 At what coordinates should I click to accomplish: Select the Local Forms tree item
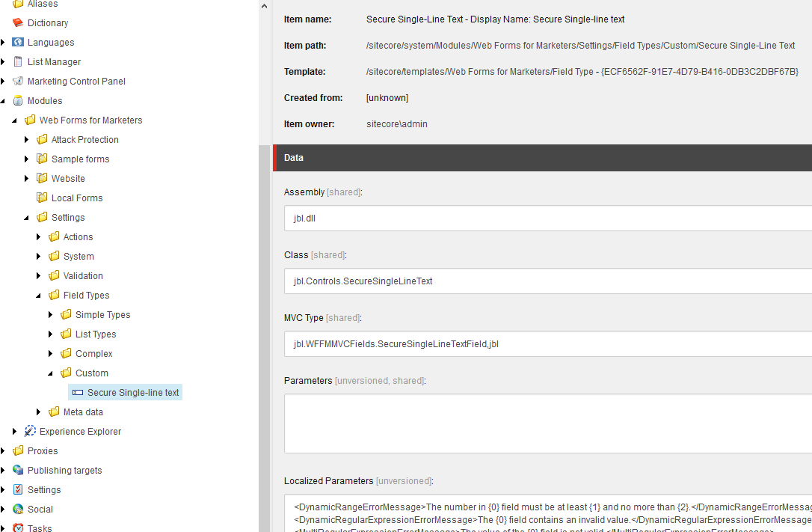[77, 198]
